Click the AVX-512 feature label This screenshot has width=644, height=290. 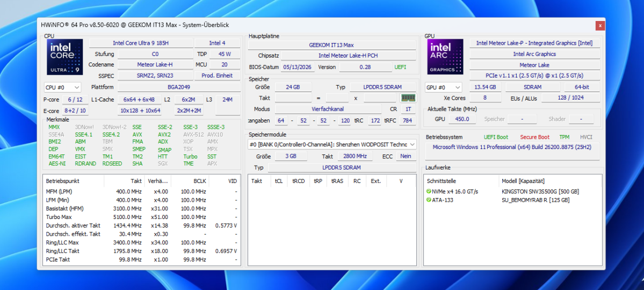pos(193,135)
